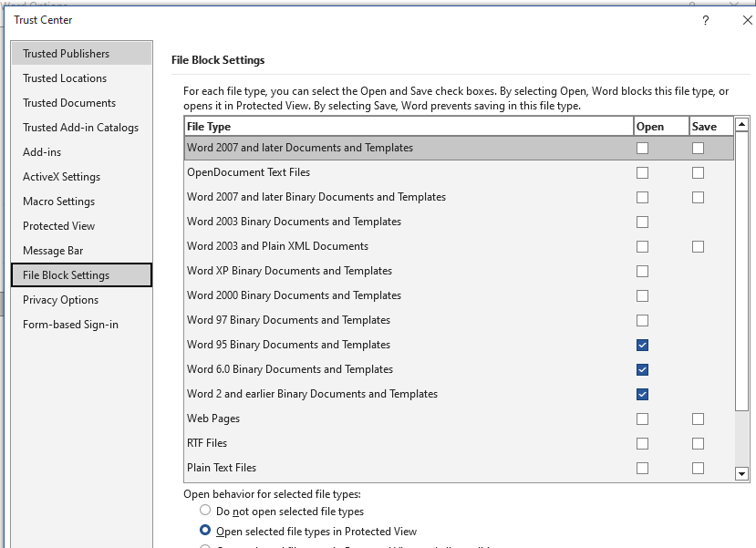Go to Form-based Sign-in
Screen dimensions: 756x548
pos(81,324)
